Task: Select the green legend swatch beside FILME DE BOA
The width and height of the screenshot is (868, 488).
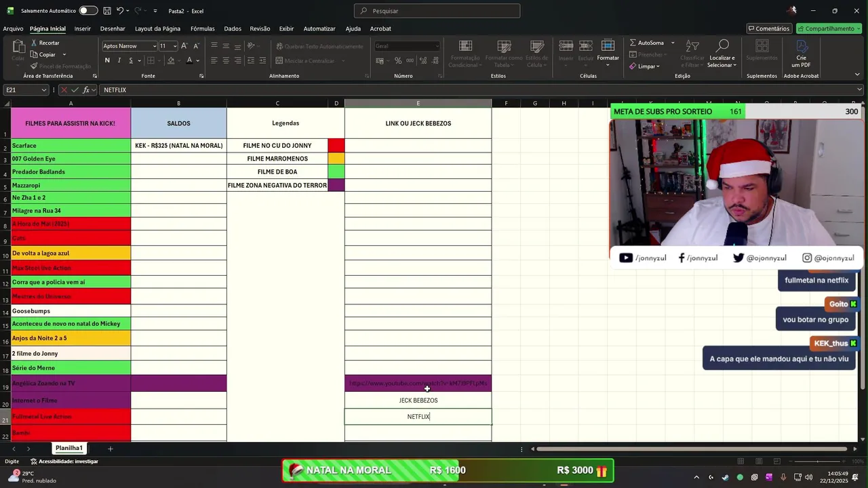Action: click(x=336, y=171)
